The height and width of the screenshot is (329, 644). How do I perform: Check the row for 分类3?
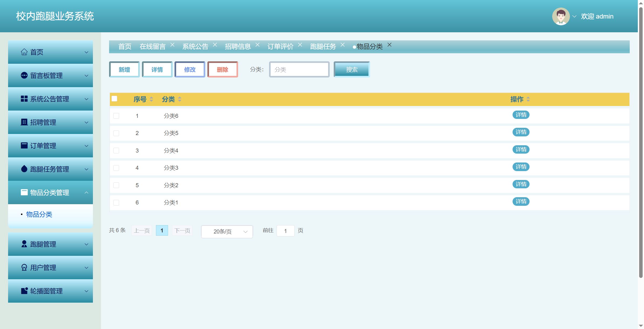coord(116,168)
